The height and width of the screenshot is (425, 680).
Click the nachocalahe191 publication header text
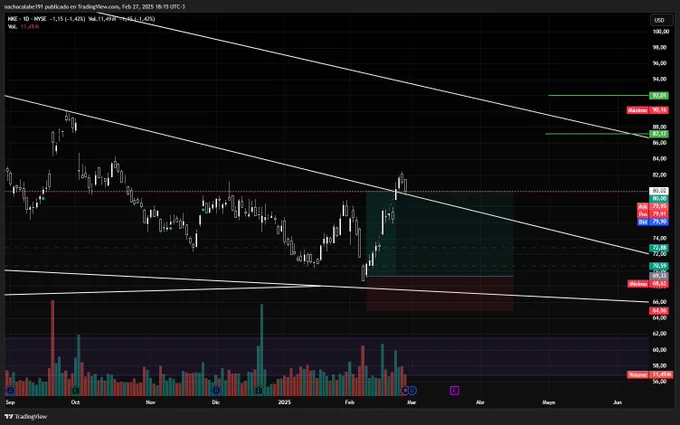94,7
